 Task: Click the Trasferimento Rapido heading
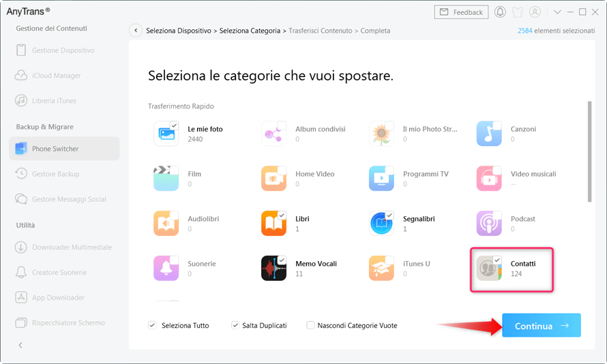coord(181,106)
